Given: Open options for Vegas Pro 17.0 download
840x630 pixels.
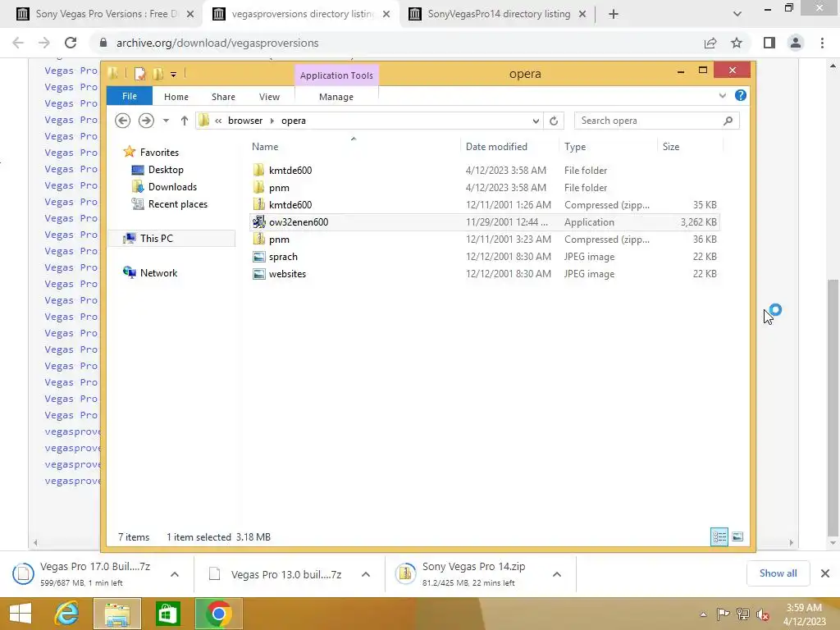Looking at the screenshot, I should [x=175, y=574].
